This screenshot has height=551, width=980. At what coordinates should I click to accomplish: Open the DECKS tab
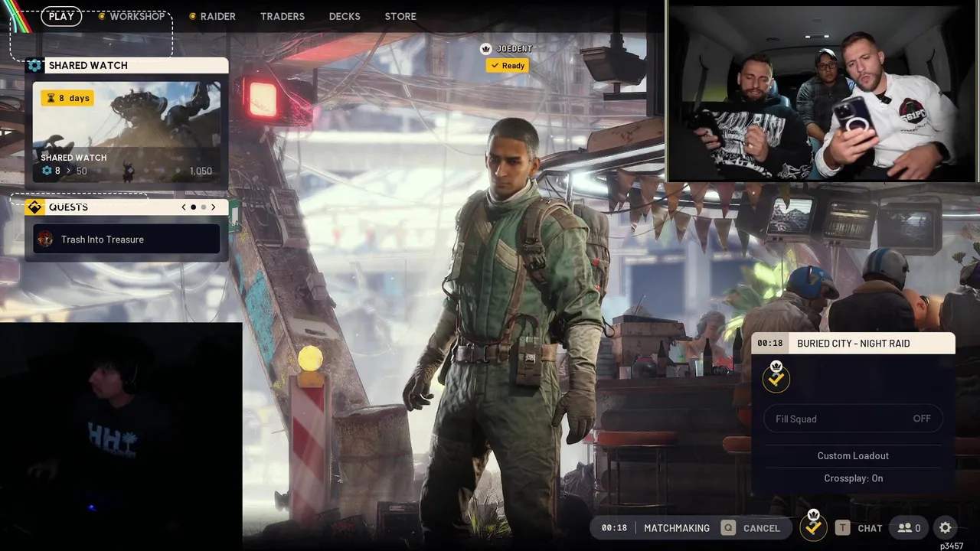coord(345,16)
